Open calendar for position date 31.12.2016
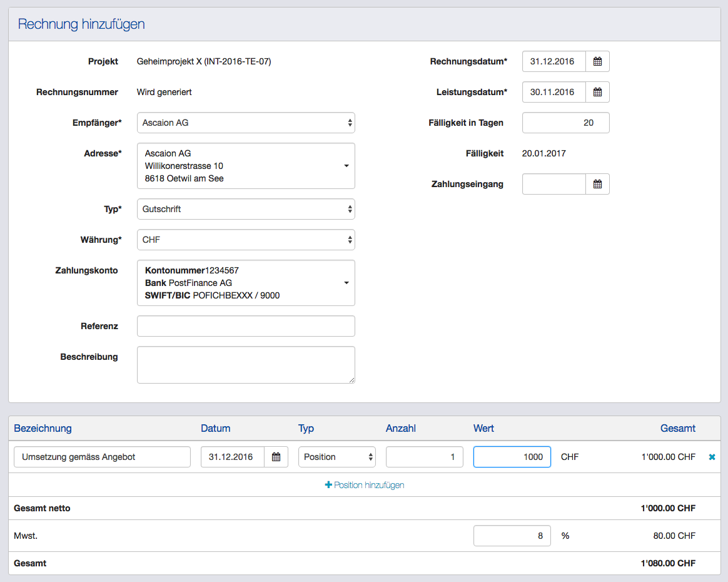The image size is (728, 582). point(276,457)
